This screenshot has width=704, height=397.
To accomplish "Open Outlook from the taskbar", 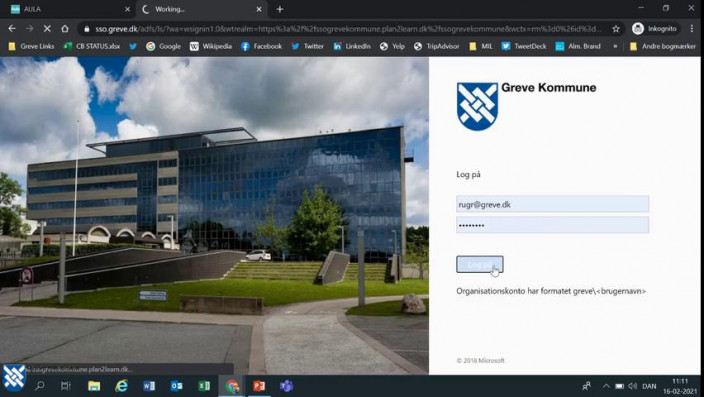I will coord(176,386).
